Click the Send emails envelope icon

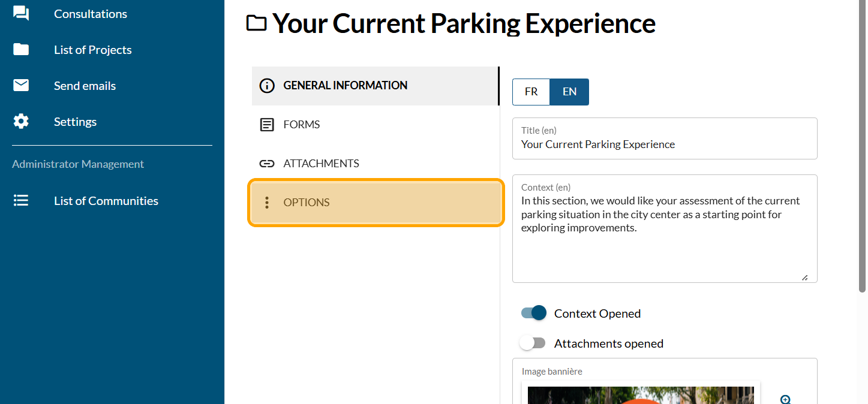[21, 86]
